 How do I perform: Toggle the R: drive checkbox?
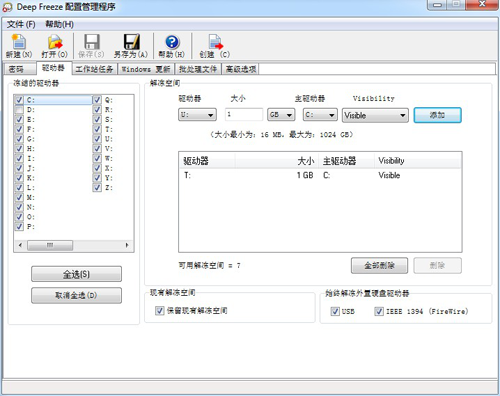pyautogui.click(x=97, y=109)
